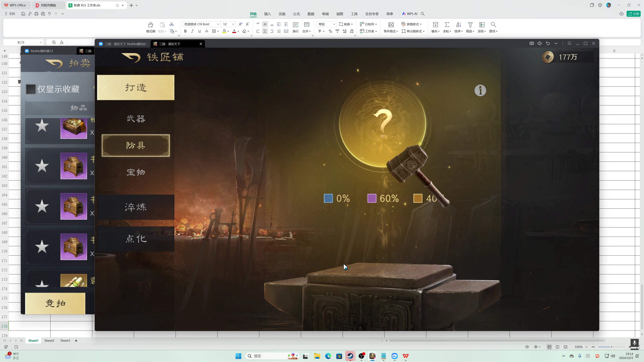The height and width of the screenshot is (362, 644).
Task: Open the font name dropdown 思源黑体 CN Bold
Action: click(218, 24)
